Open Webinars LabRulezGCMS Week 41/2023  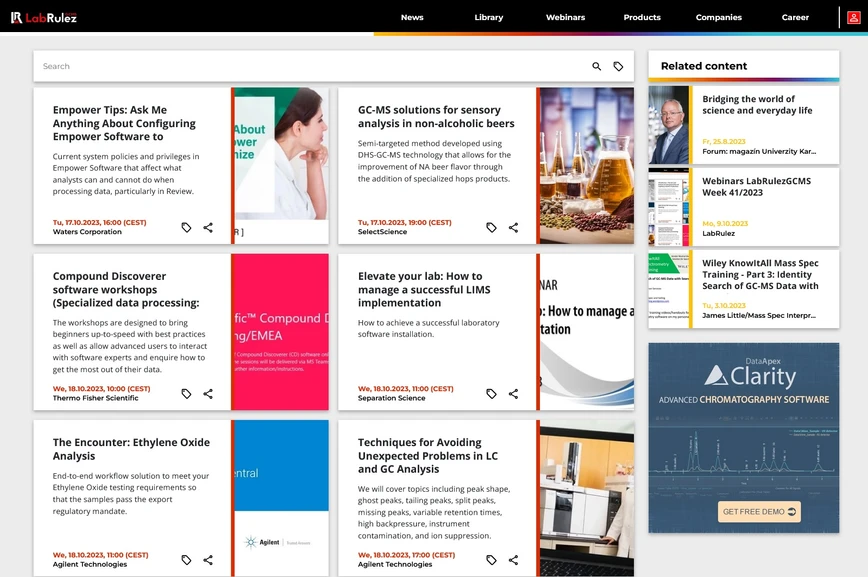756,187
